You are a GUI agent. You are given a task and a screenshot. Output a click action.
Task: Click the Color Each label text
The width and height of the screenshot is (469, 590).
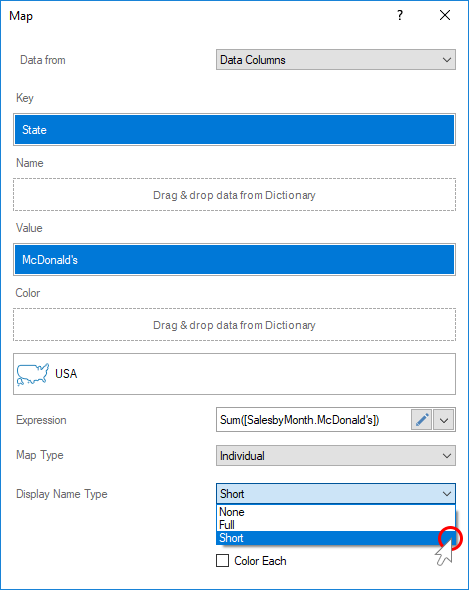(x=260, y=561)
